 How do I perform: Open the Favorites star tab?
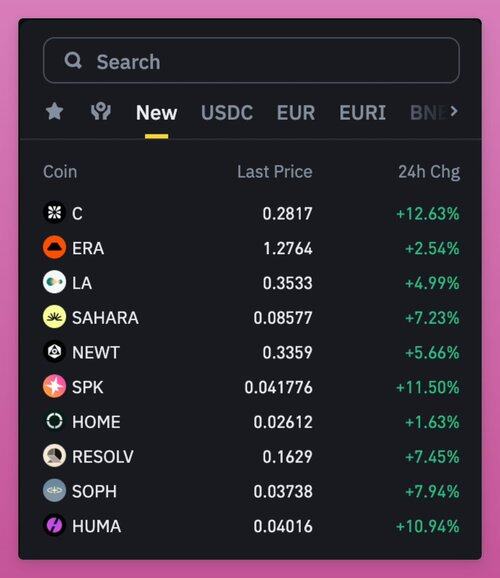point(55,111)
